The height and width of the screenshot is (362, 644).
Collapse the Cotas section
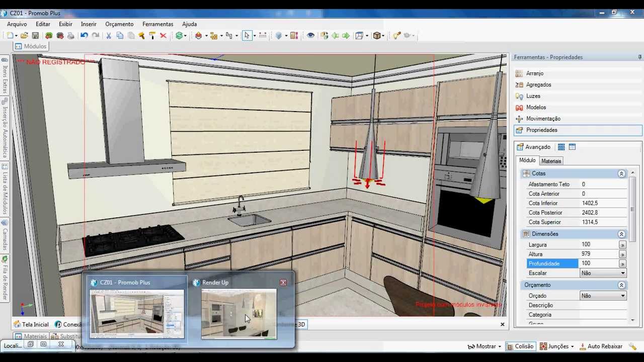[x=621, y=173]
